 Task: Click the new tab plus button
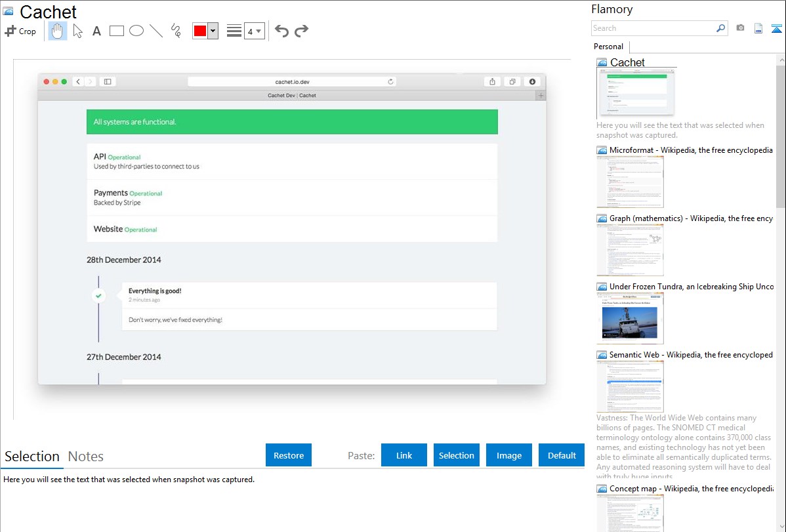pyautogui.click(x=541, y=95)
